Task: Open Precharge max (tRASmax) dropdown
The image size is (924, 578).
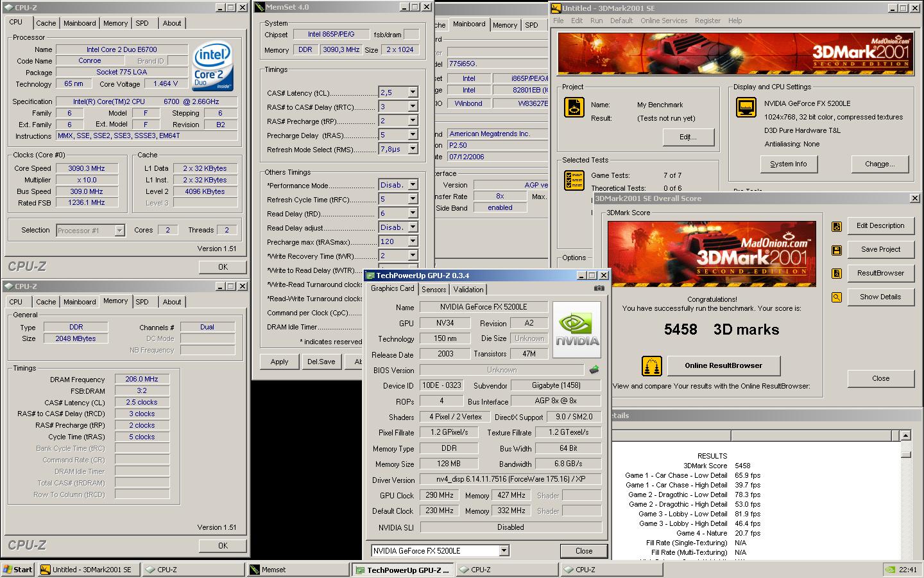Action: [413, 241]
